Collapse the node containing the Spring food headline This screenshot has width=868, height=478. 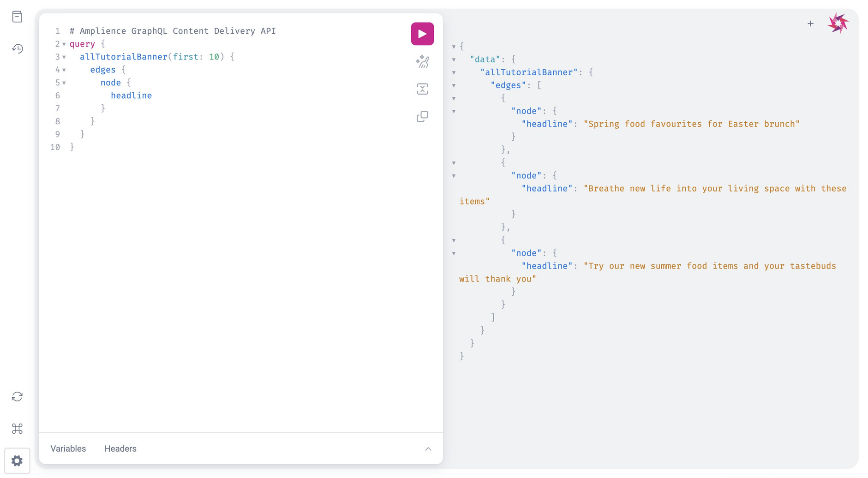(x=454, y=111)
